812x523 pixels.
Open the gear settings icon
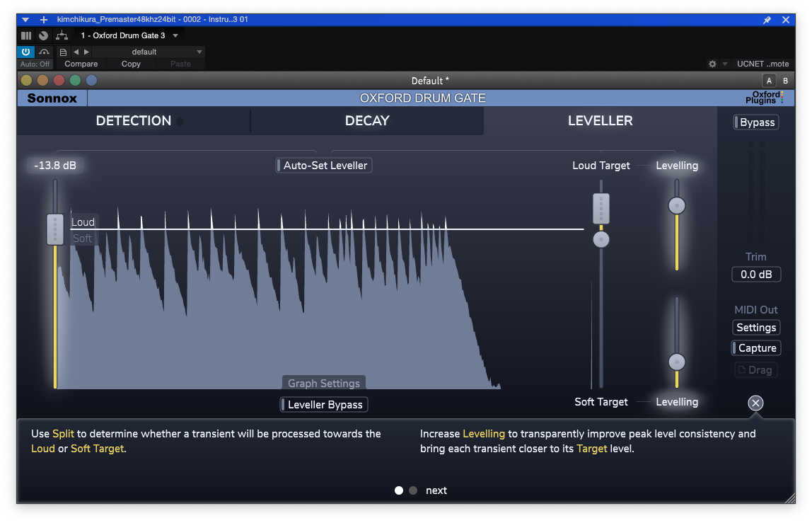[x=712, y=64]
